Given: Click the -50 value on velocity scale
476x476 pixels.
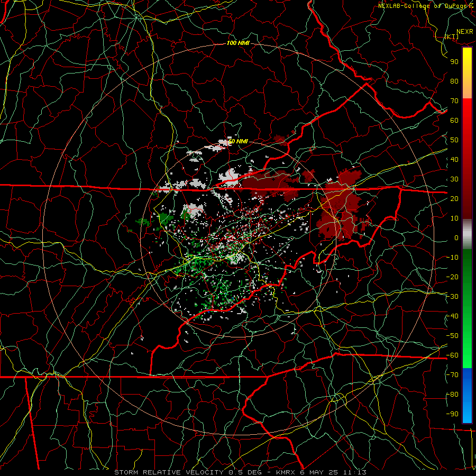Looking at the screenshot, I should pyautogui.click(x=452, y=336).
